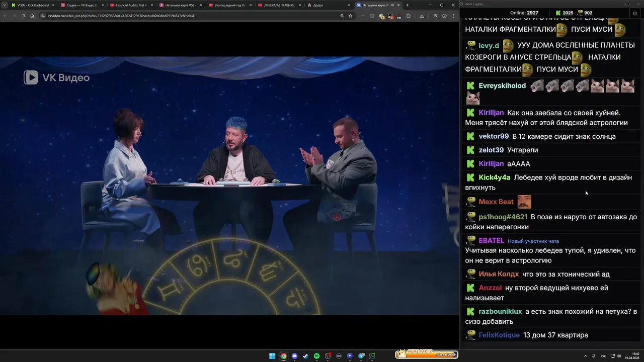Open Spotify from the taskbar

pos(316,356)
